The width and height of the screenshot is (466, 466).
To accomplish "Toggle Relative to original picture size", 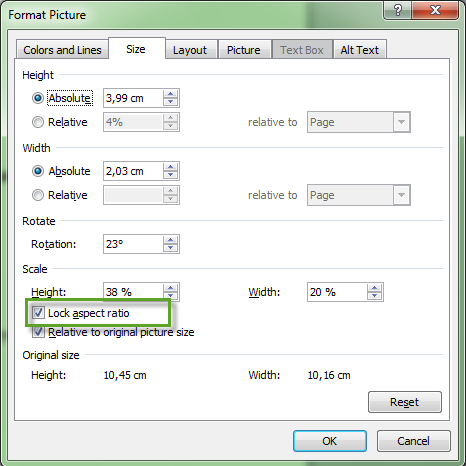I will pos(38,332).
